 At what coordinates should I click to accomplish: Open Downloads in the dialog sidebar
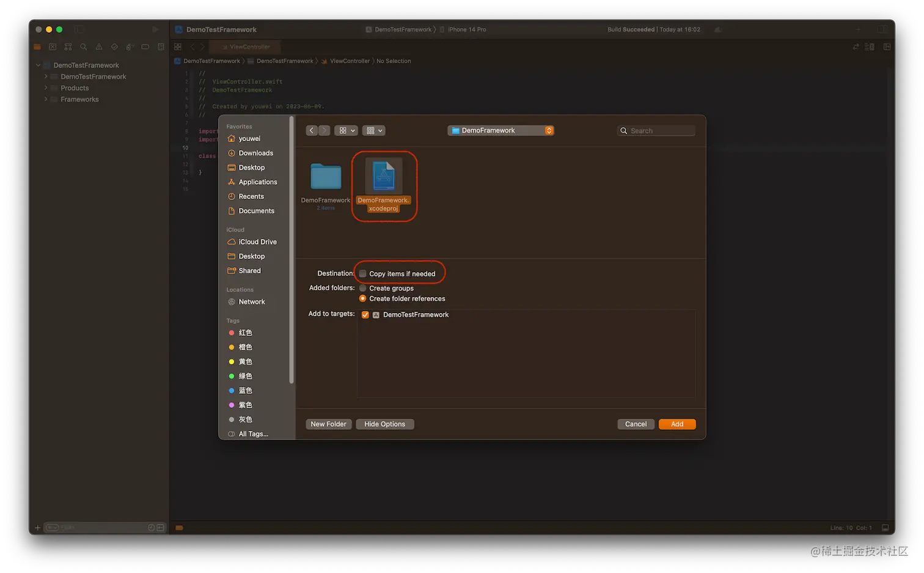256,153
